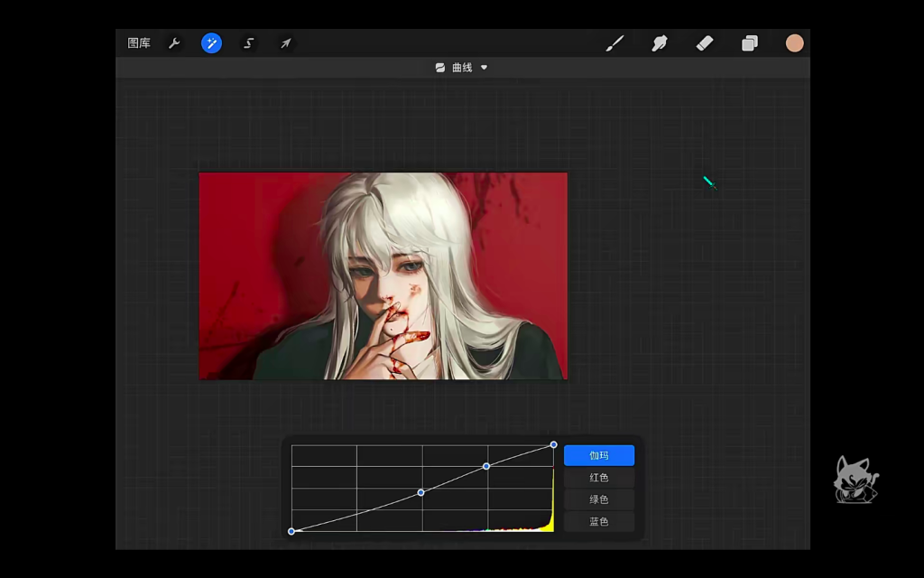Screen dimensions: 924x578
Task: Switch curves to 绿色 (Green) channel
Action: coord(599,499)
